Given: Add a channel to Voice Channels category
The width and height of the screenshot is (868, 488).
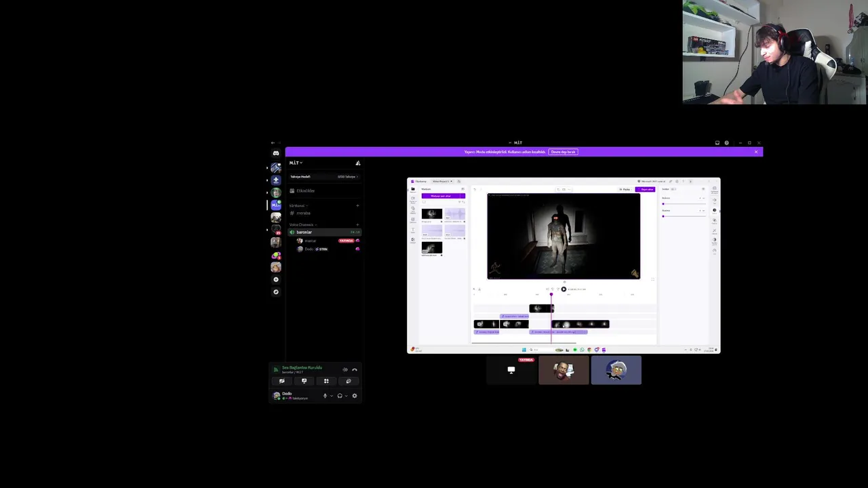Looking at the screenshot, I should (357, 224).
